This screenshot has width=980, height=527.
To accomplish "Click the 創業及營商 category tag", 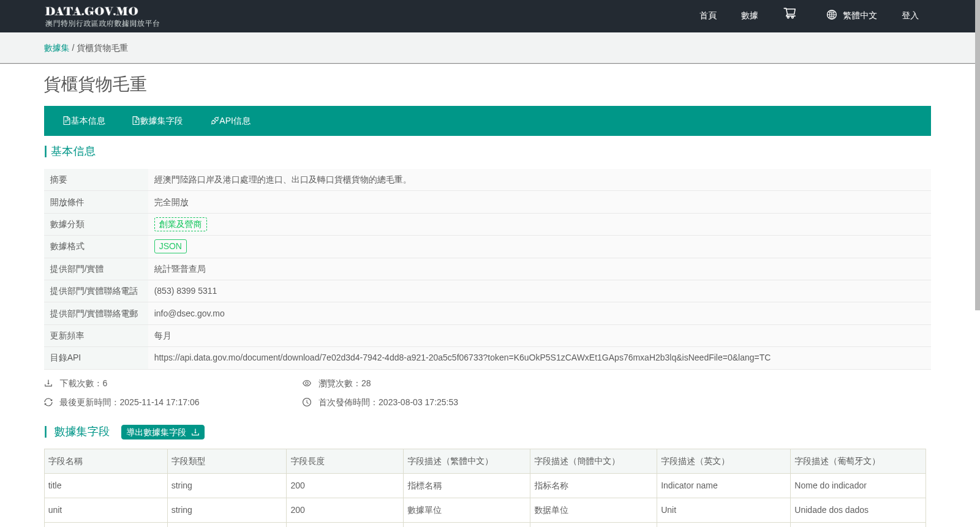I will tap(181, 224).
